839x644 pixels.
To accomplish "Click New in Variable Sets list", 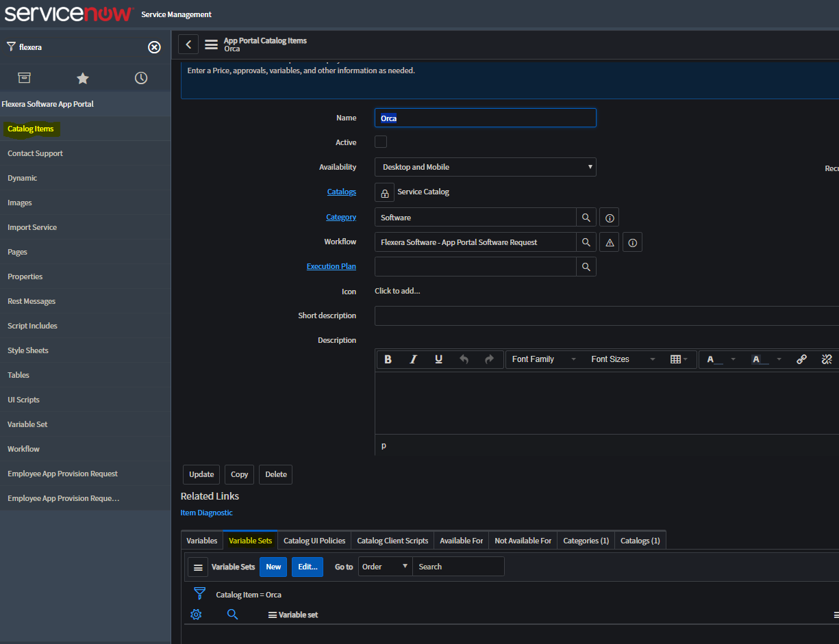I will tap(273, 567).
